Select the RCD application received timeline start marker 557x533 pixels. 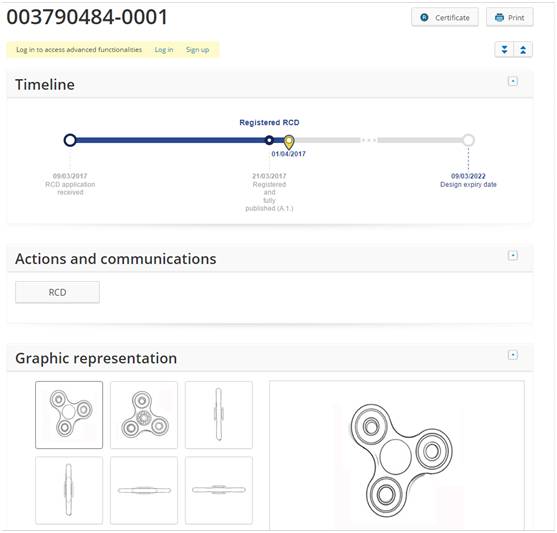tap(70, 140)
